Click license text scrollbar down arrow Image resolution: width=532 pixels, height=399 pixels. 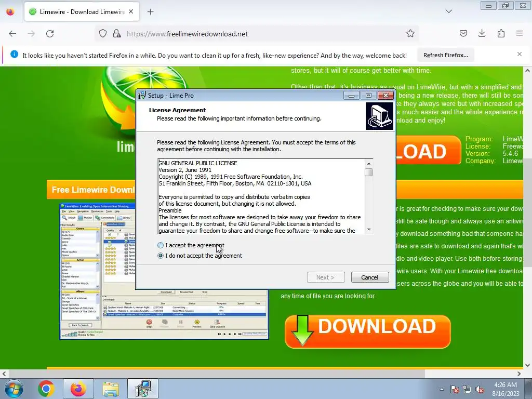click(369, 230)
